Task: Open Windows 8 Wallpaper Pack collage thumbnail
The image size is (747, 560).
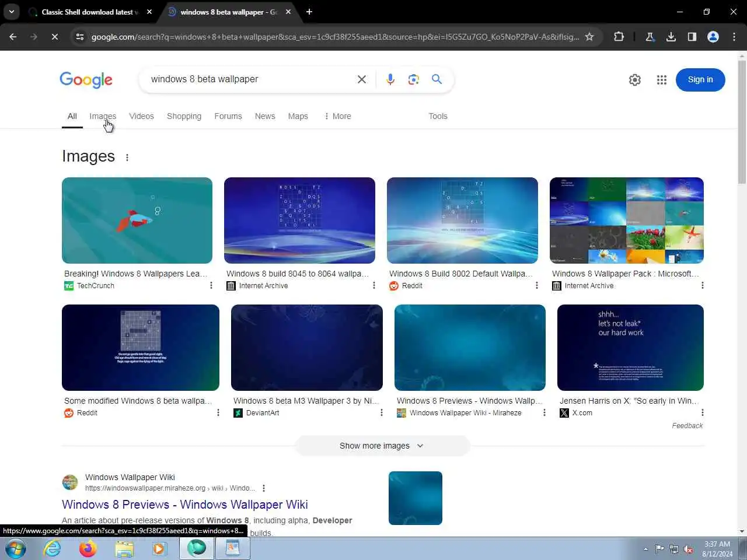Action: (627, 220)
